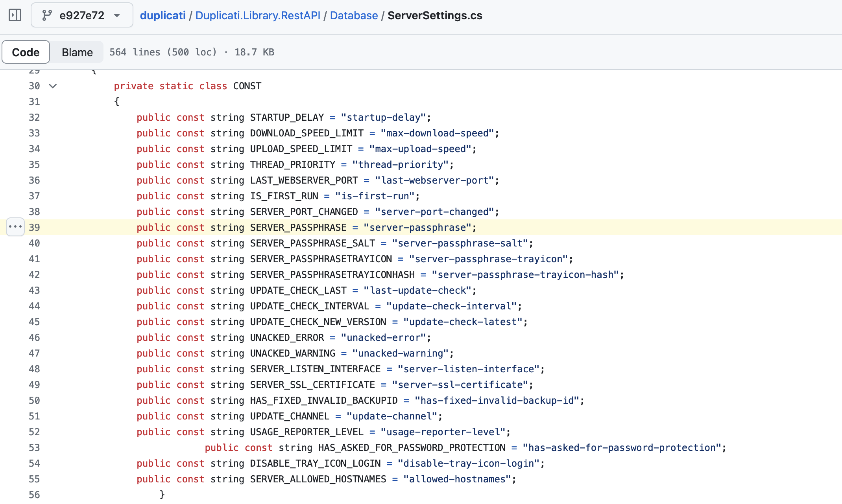The image size is (842, 504).
Task: Click the git branch icon beside e927e72
Action: tap(47, 15)
